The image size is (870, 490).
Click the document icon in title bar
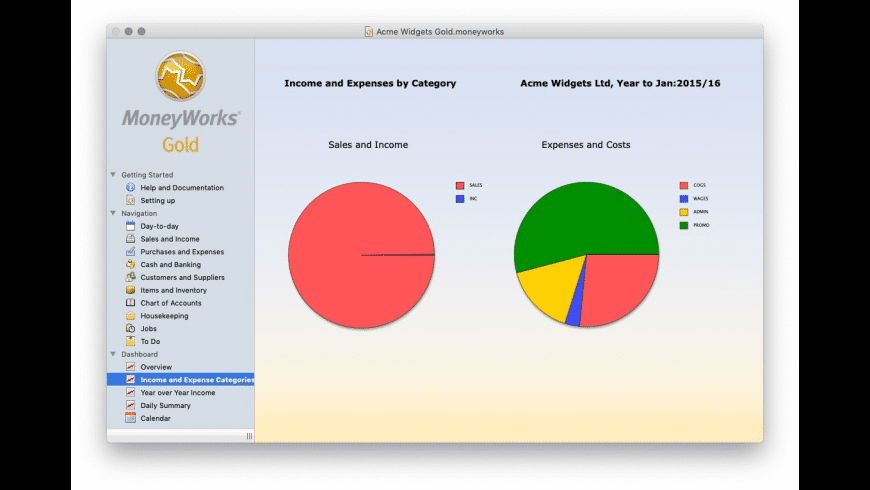tap(368, 32)
